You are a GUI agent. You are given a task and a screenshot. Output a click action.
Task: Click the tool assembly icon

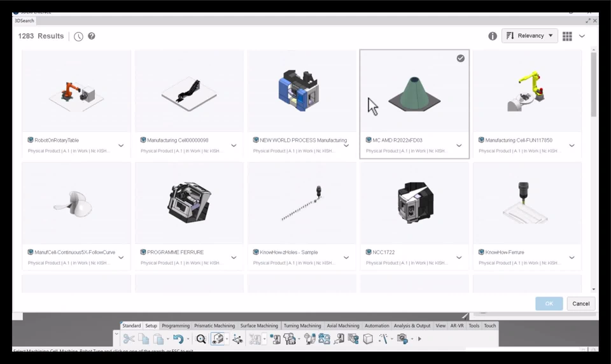tap(309, 339)
